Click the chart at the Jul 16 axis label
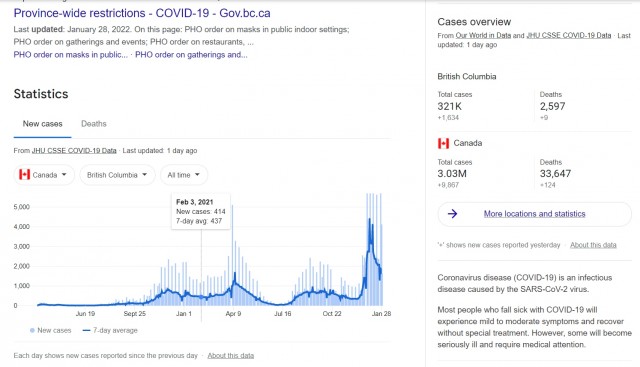Viewport: 640px width, 367px height. pos(282,314)
